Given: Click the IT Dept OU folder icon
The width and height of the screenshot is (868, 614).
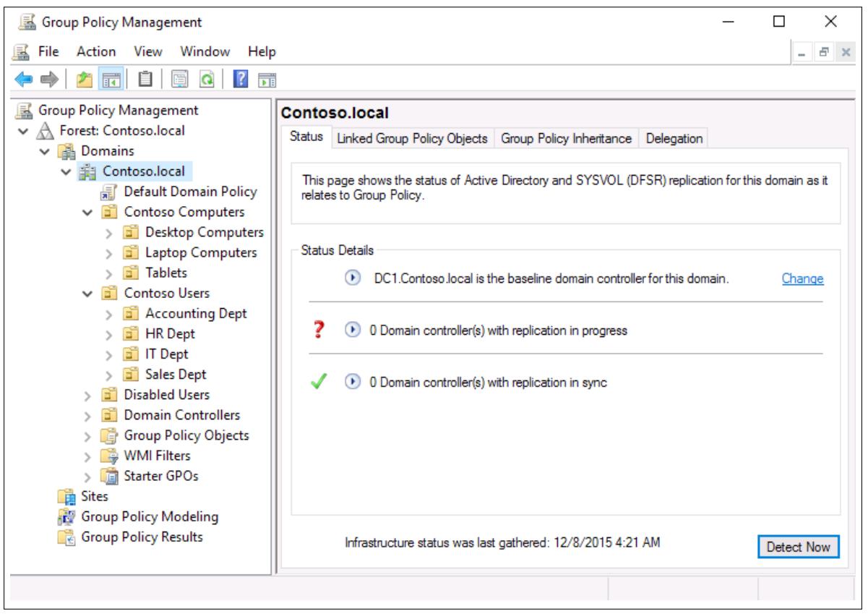Looking at the screenshot, I should click(131, 354).
